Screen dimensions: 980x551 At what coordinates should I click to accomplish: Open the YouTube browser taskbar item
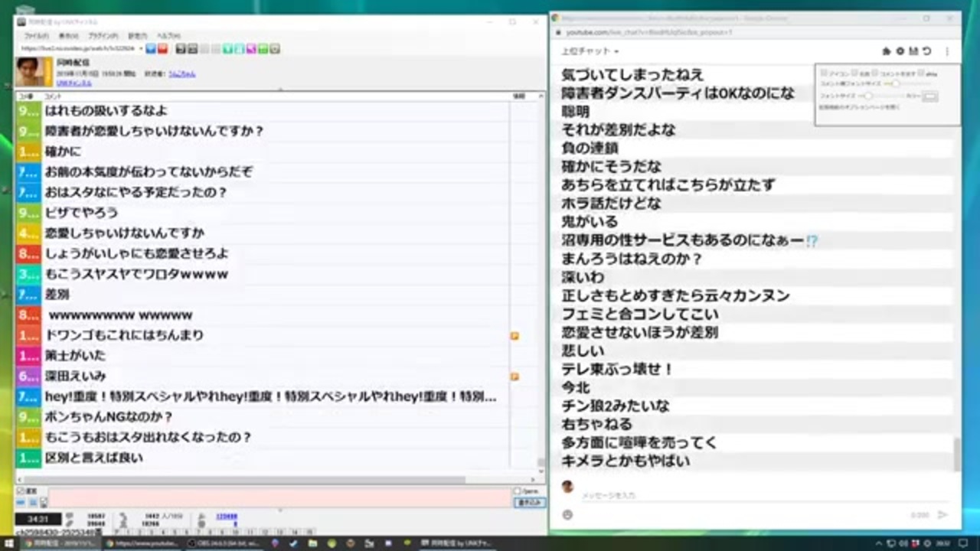pos(141,543)
